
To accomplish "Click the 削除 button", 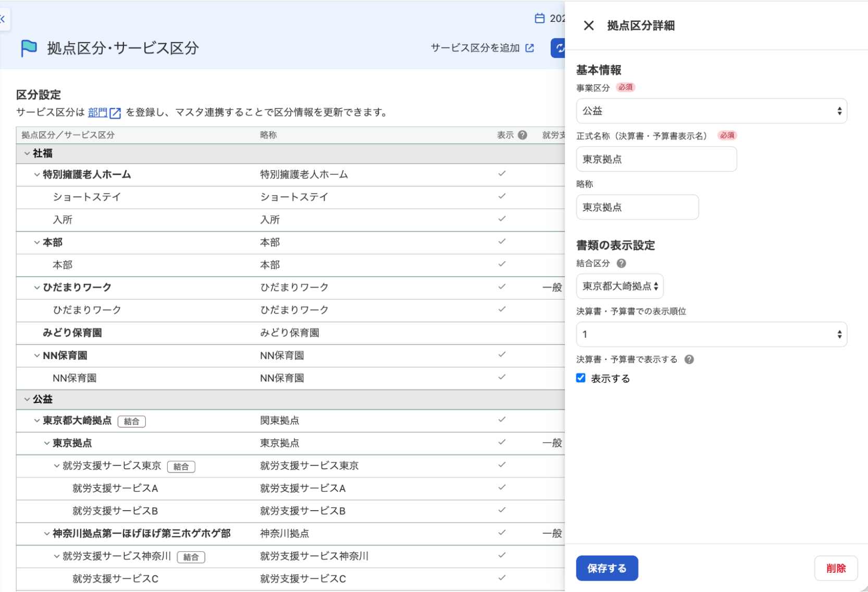I will click(836, 568).
